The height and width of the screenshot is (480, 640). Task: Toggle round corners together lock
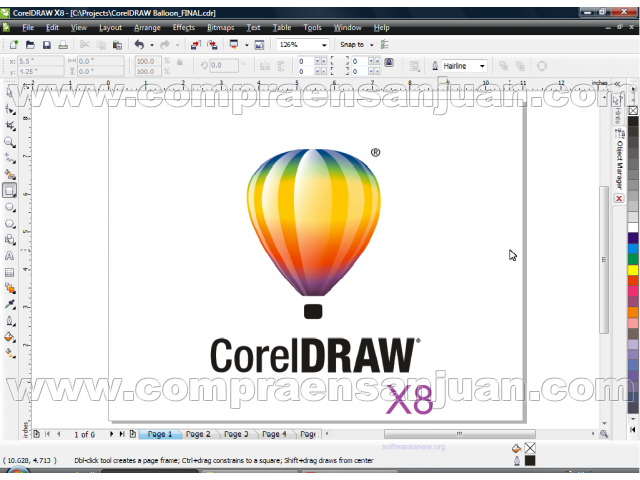point(389,62)
